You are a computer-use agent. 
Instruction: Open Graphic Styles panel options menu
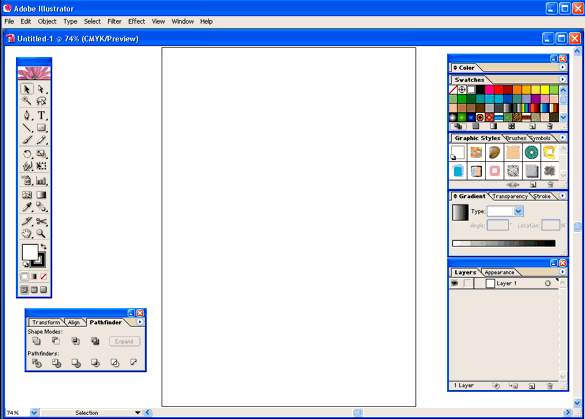click(x=562, y=138)
